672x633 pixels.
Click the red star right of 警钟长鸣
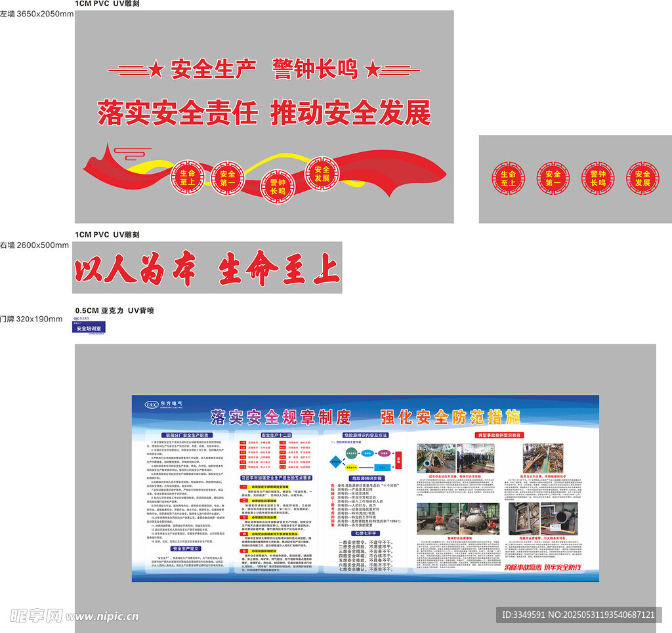[x=372, y=69]
